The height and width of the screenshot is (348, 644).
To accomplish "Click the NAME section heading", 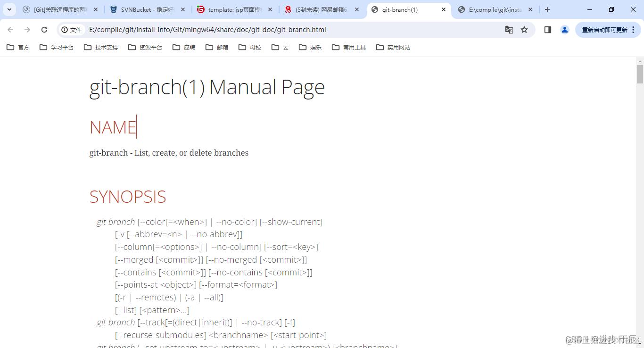I will tap(113, 127).
